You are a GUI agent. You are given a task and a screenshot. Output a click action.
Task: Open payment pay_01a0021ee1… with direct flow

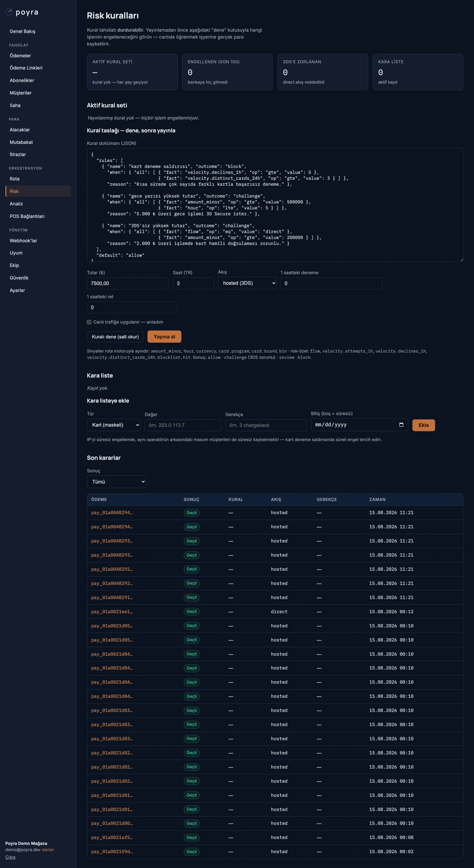112,611
